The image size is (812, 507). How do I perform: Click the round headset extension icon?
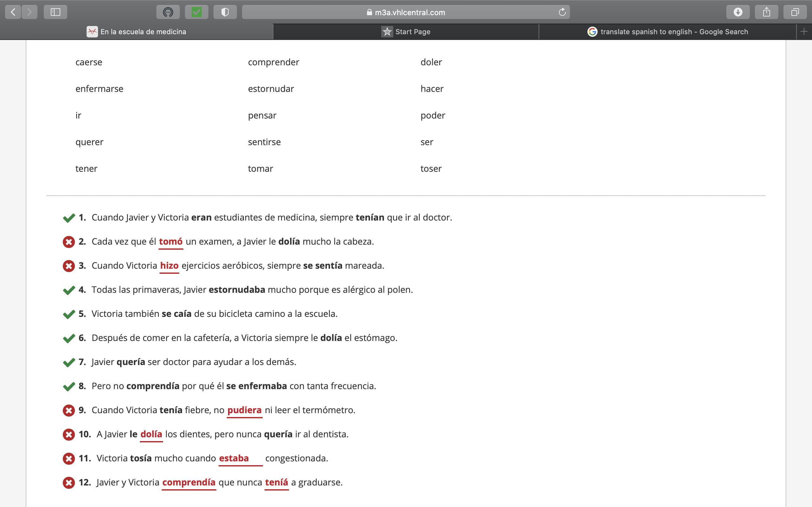(168, 12)
